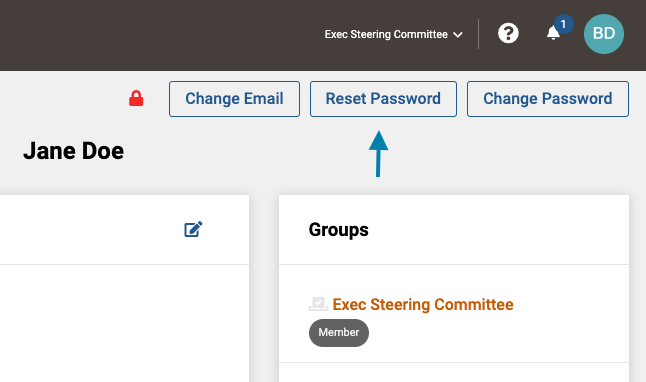
Task: Click the BD user avatar
Action: click(604, 34)
